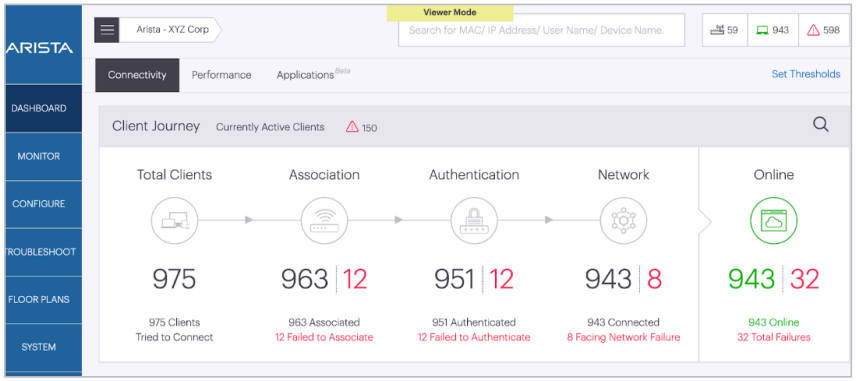Click the MAC/IP address search field
Viewport: 856px width, 381px height.
541,31
